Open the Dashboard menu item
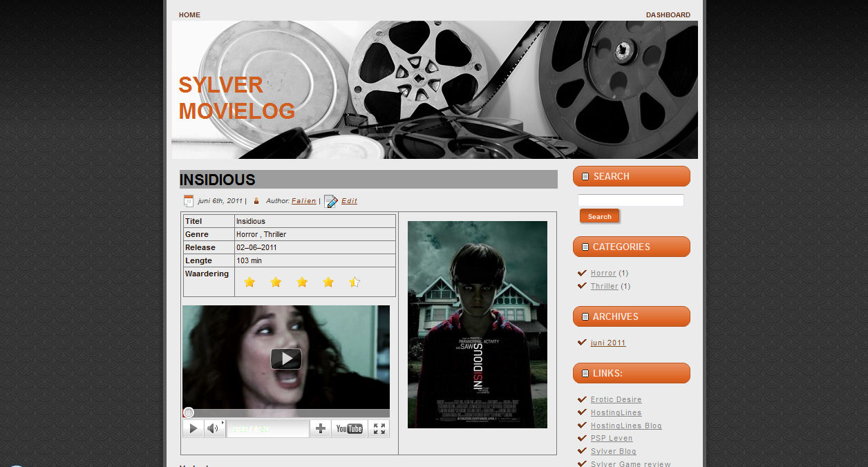Image resolution: width=868 pixels, height=467 pixels. [668, 15]
